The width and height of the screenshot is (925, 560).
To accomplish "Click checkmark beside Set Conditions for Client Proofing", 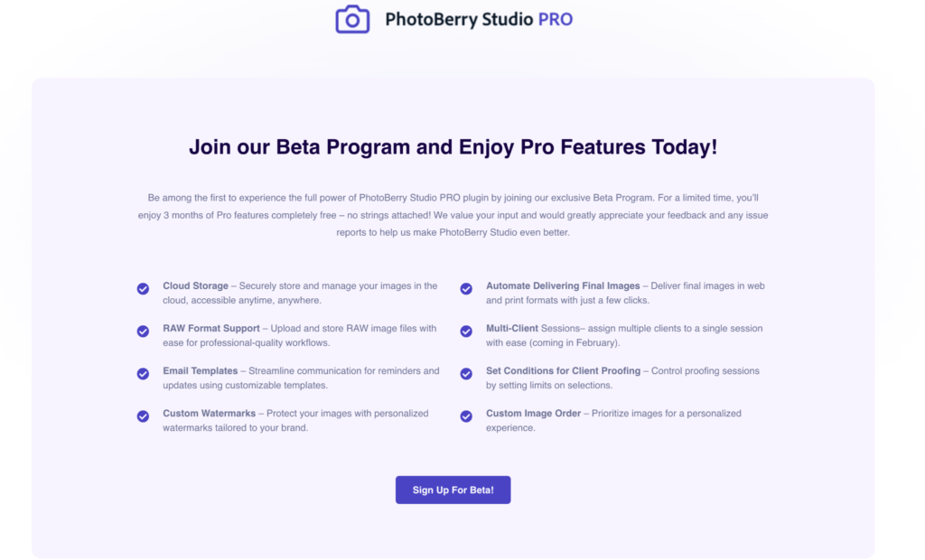I will click(466, 374).
